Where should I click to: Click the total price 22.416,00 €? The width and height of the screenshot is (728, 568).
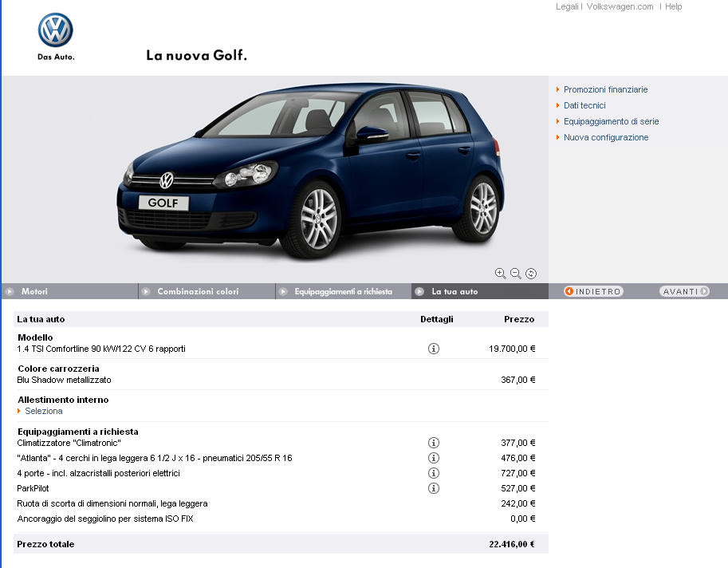coord(512,544)
